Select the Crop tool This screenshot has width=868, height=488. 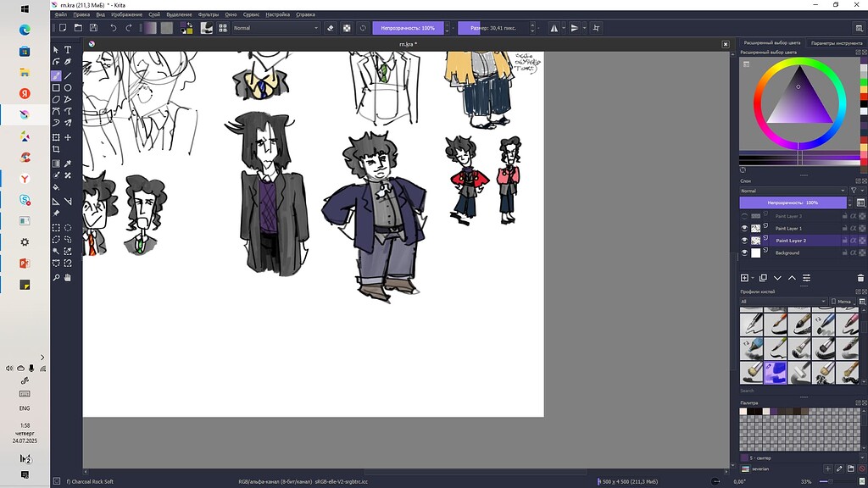pyautogui.click(x=56, y=149)
